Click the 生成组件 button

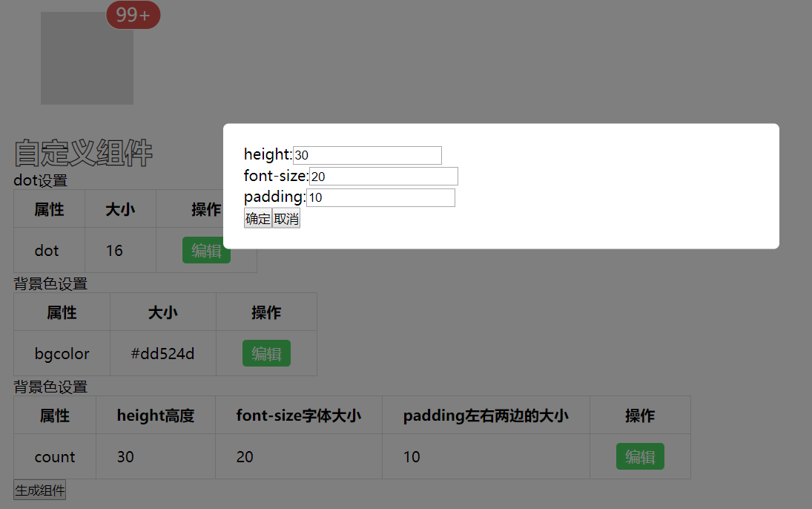pyautogui.click(x=40, y=490)
